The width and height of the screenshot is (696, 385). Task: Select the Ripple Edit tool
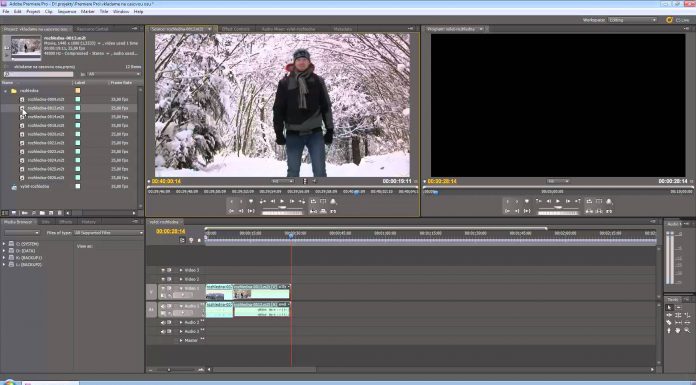click(x=669, y=315)
